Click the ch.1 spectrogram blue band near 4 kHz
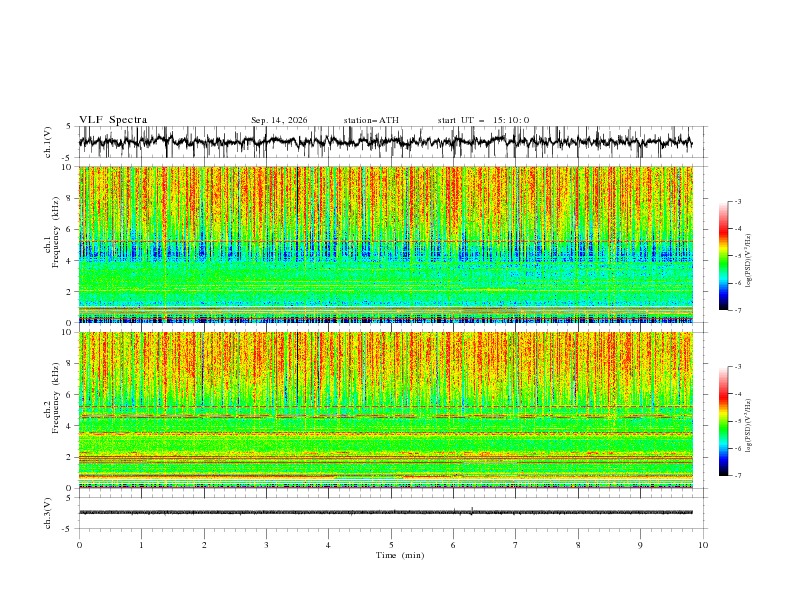This screenshot has height=612, width=792. [x=385, y=251]
